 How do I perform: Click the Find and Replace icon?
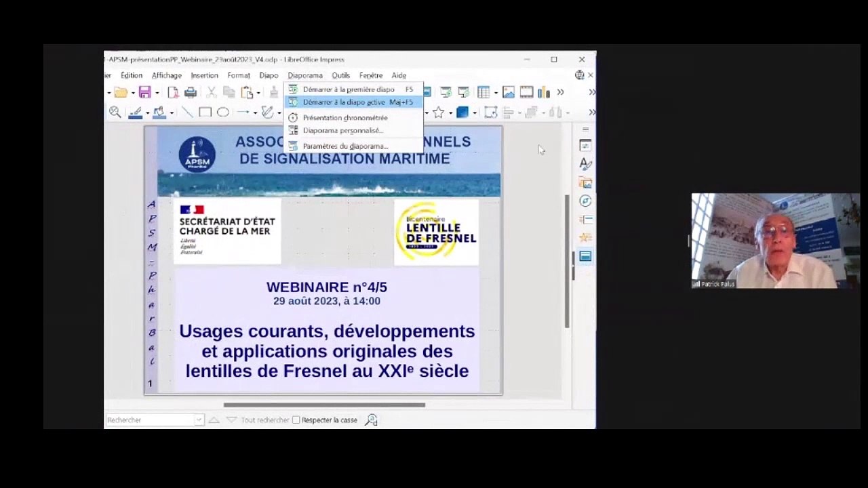[x=371, y=420]
